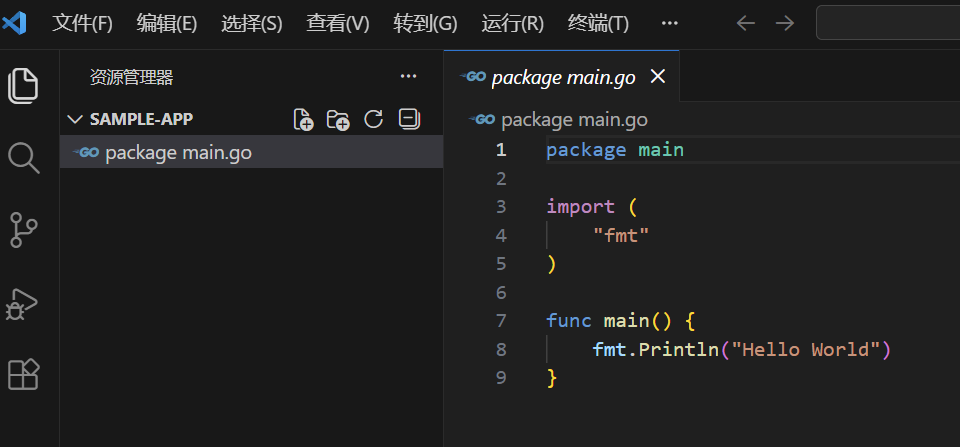Collapse the SAMPLE-APP folder section

(x=75, y=120)
